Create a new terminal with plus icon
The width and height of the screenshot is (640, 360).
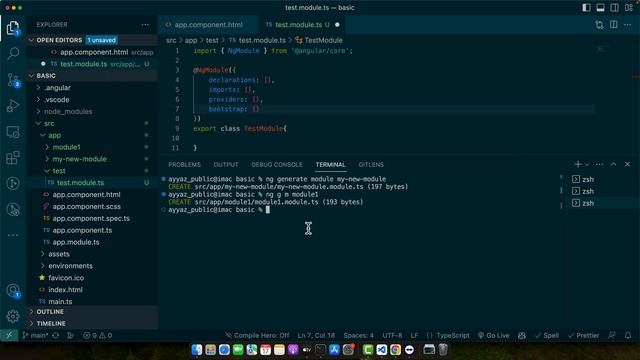[578, 164]
